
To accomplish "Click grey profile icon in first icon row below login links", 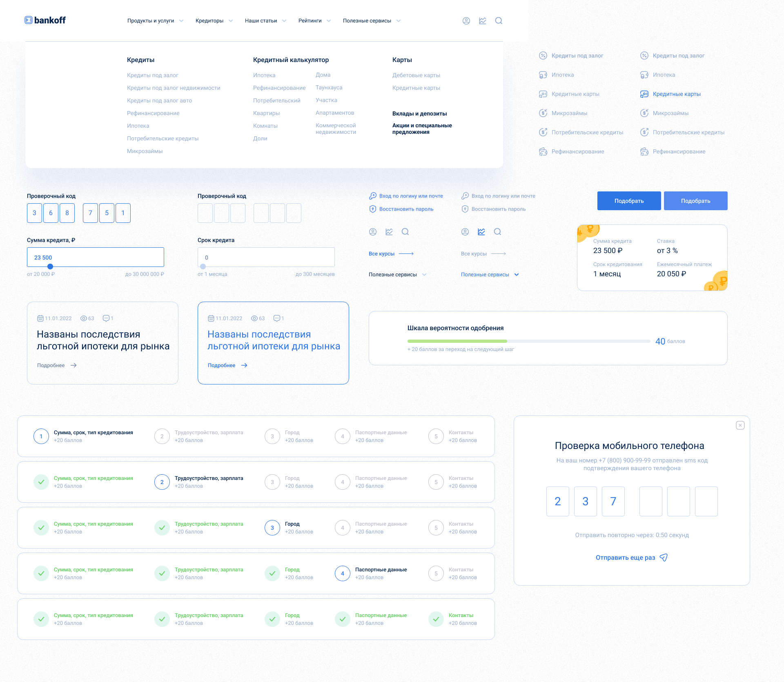I will [x=372, y=232].
